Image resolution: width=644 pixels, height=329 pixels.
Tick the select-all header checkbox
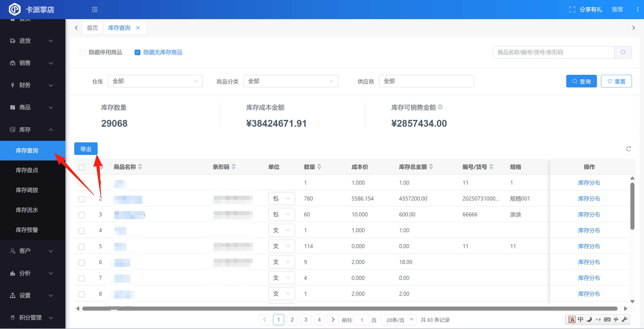click(x=82, y=167)
